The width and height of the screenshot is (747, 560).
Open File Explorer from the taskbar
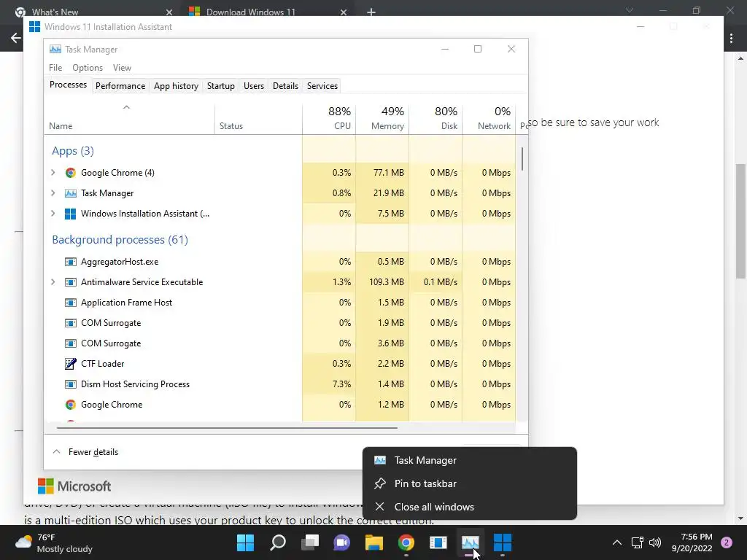coord(374,542)
